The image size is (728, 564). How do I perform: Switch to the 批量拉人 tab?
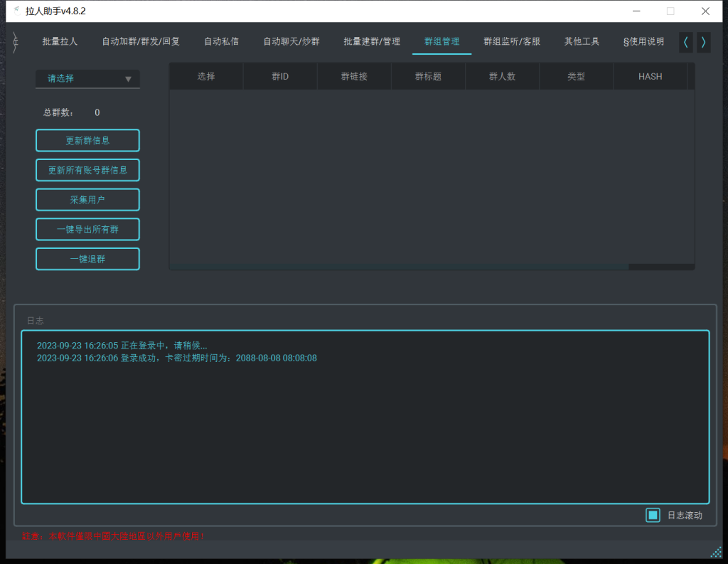pos(60,41)
